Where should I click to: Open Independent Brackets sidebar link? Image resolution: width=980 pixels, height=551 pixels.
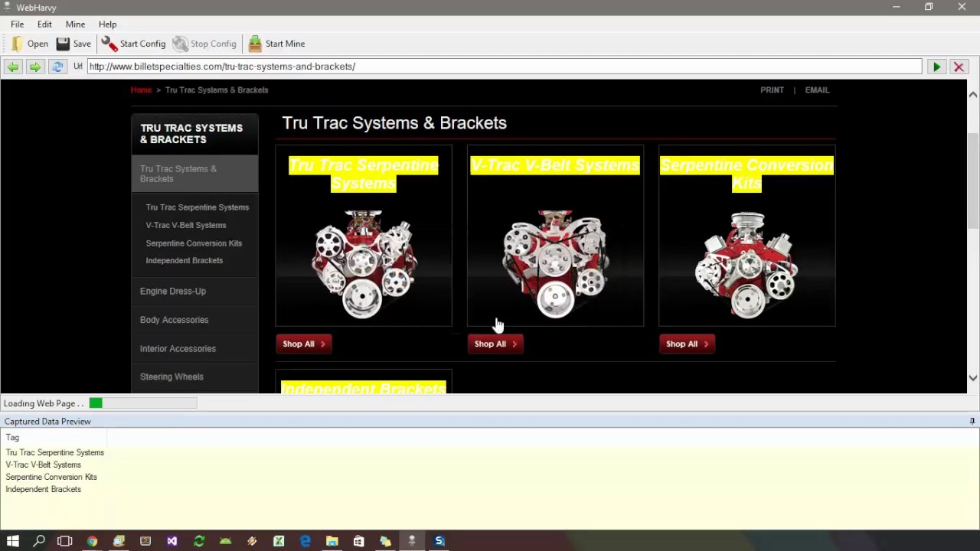pos(185,261)
